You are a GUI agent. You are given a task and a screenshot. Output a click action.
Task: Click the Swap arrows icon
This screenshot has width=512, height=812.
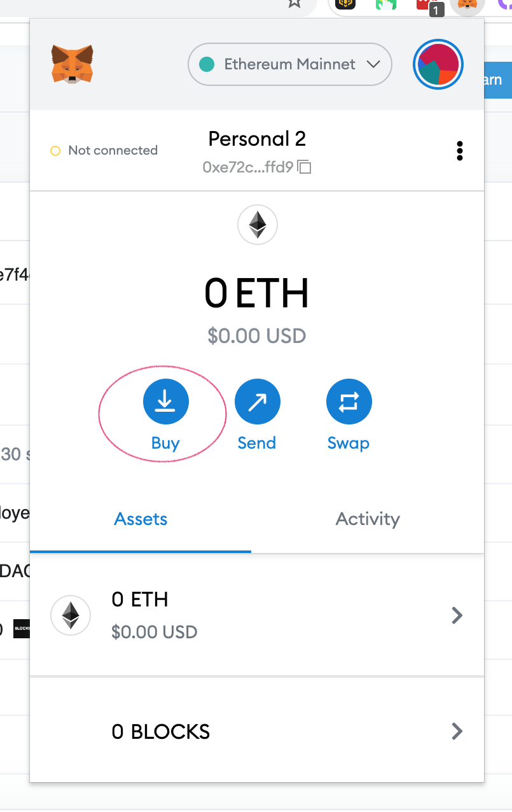point(349,402)
